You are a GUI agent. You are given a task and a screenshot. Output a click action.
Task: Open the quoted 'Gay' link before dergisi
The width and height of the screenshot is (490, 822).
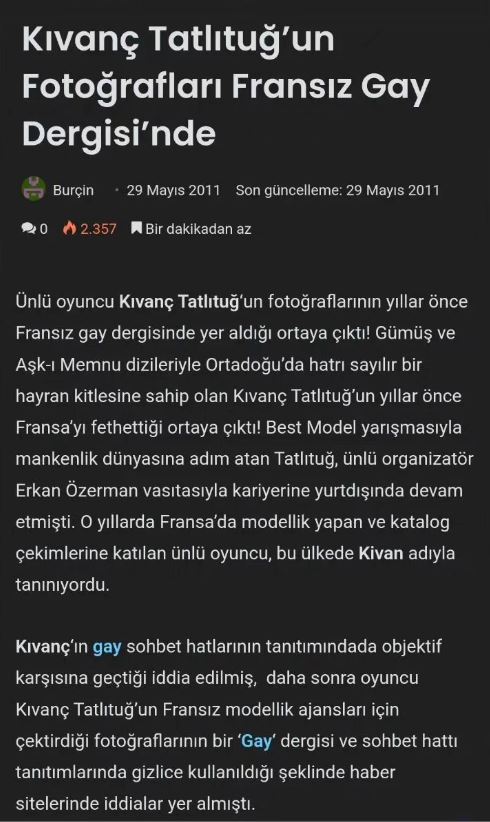[x=257, y=741]
